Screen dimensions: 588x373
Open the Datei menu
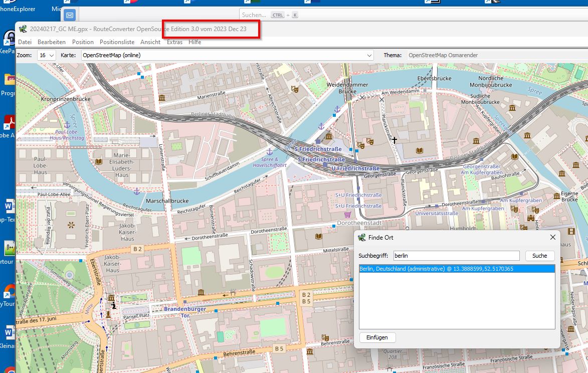point(25,42)
